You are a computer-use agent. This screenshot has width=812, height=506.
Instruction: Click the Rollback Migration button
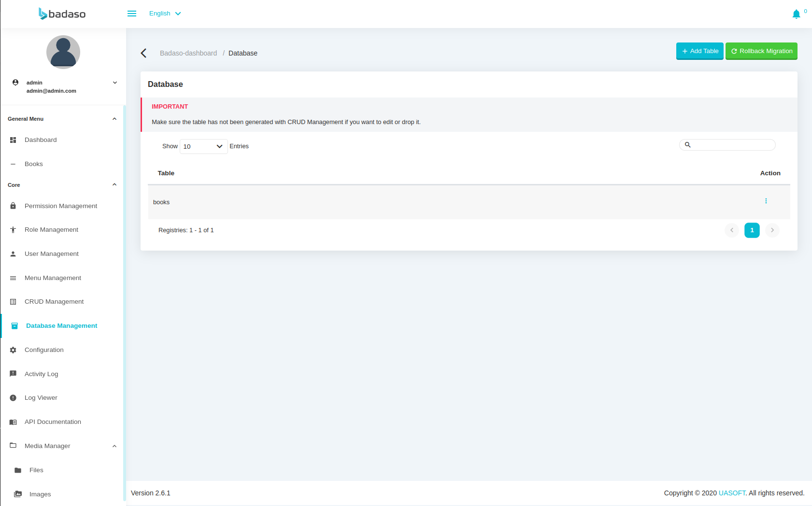point(761,51)
